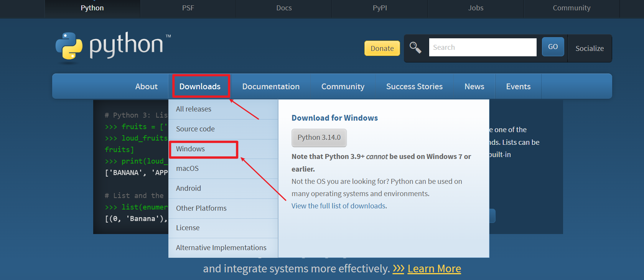Focus the Search input field
The height and width of the screenshot is (280, 644).
point(483,47)
